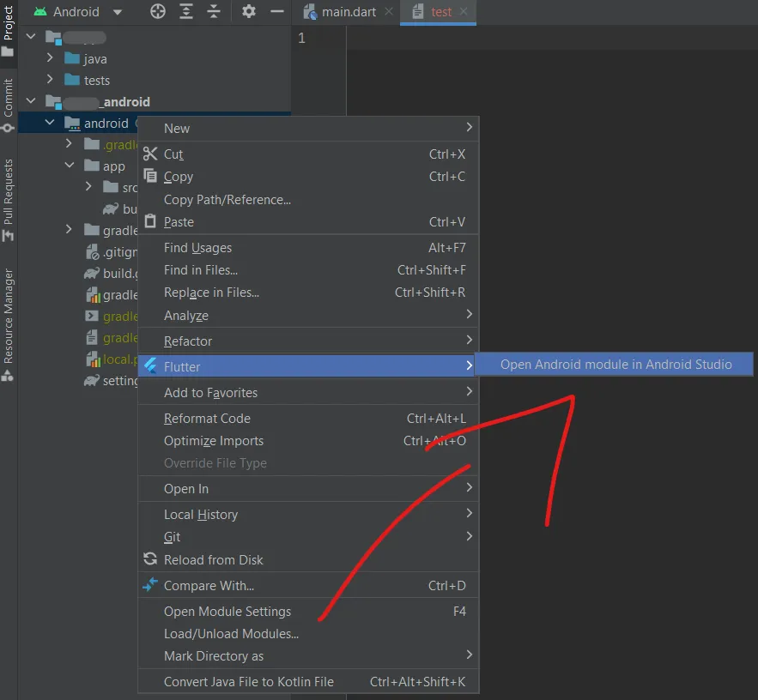Choose Copy Path/Reference…
The width and height of the screenshot is (758, 700).
click(x=308, y=199)
